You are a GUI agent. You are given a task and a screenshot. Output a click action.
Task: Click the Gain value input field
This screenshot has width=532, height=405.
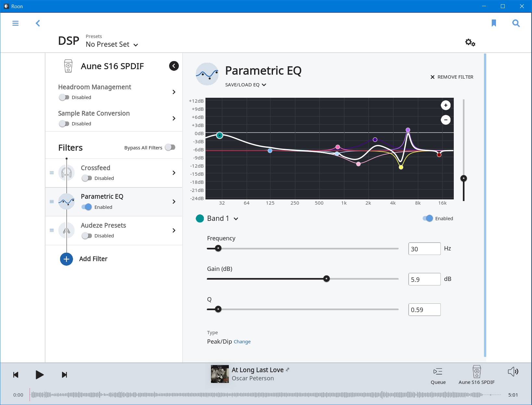(425, 279)
